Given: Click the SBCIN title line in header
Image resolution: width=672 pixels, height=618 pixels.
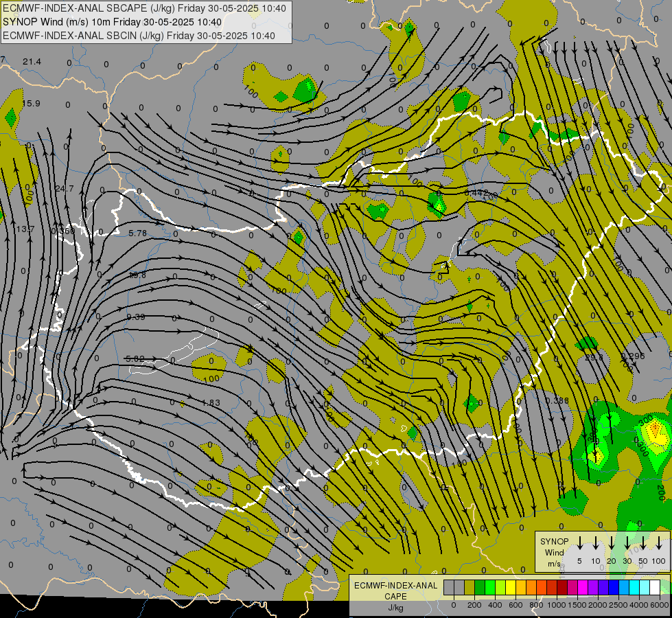Looking at the screenshot, I should coord(139,36).
